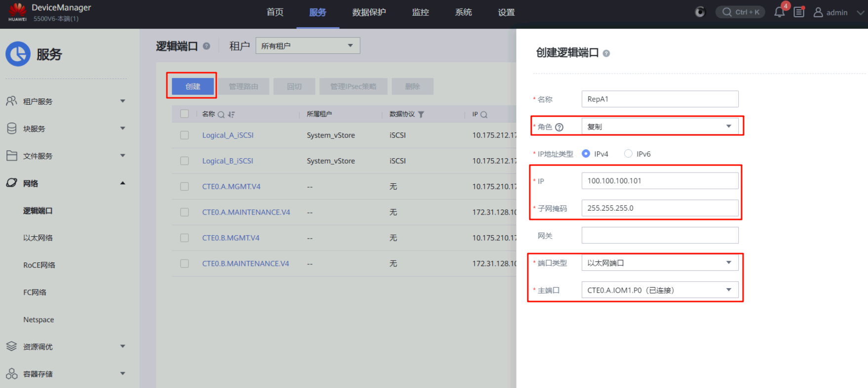Tick the checkbox for CTE0.B.MGMT.V4

point(185,238)
